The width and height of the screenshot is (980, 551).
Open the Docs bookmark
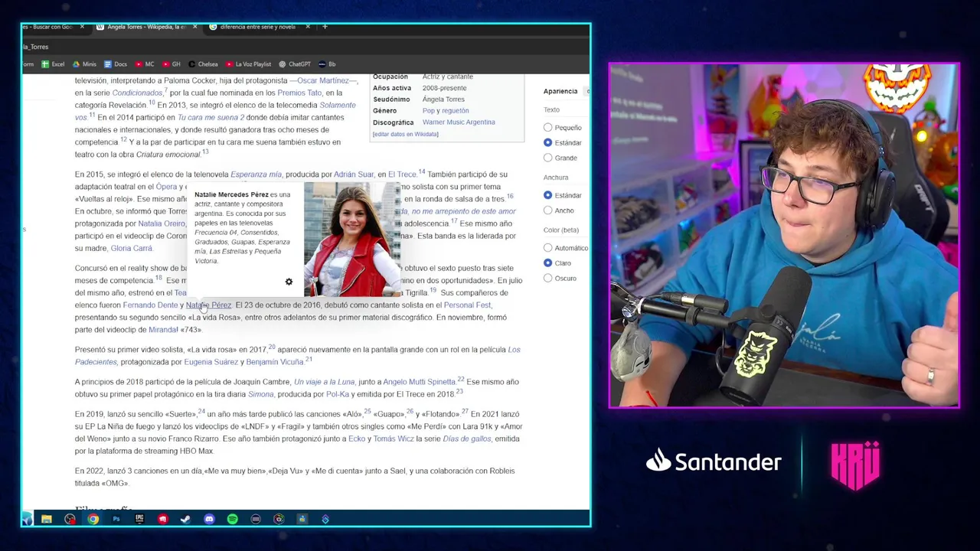(x=116, y=64)
